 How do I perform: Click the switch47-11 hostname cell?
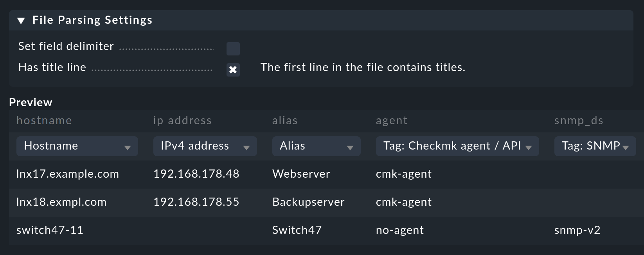coord(50,230)
